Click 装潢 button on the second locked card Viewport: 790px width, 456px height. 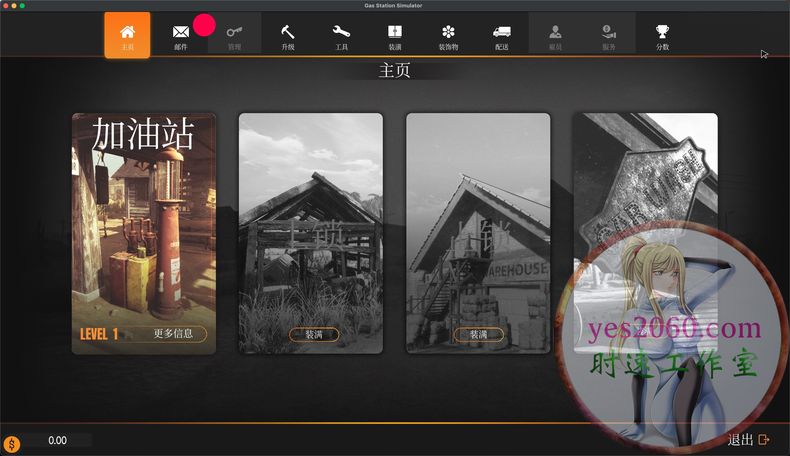[314, 335]
